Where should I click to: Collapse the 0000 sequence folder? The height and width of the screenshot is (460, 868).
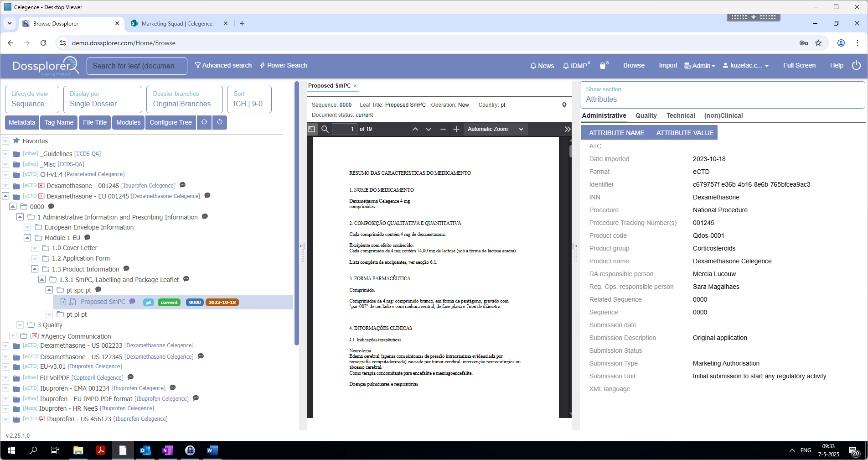coord(13,207)
